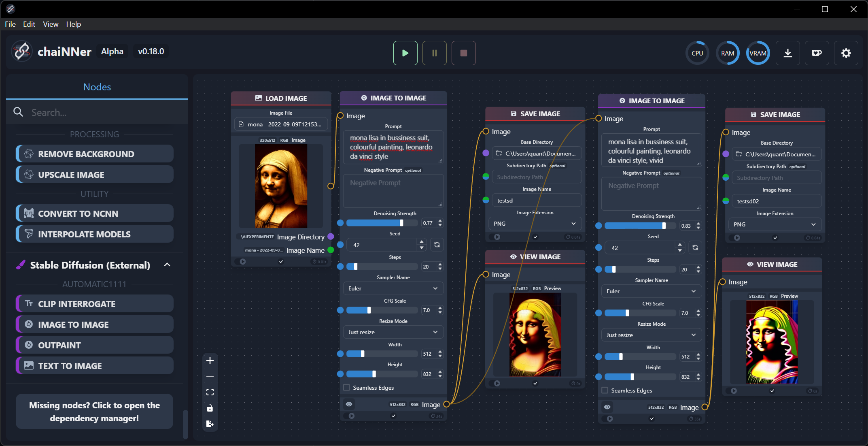Click Missing nodes dependency manager button
This screenshot has width=868, height=446.
pyautogui.click(x=94, y=412)
